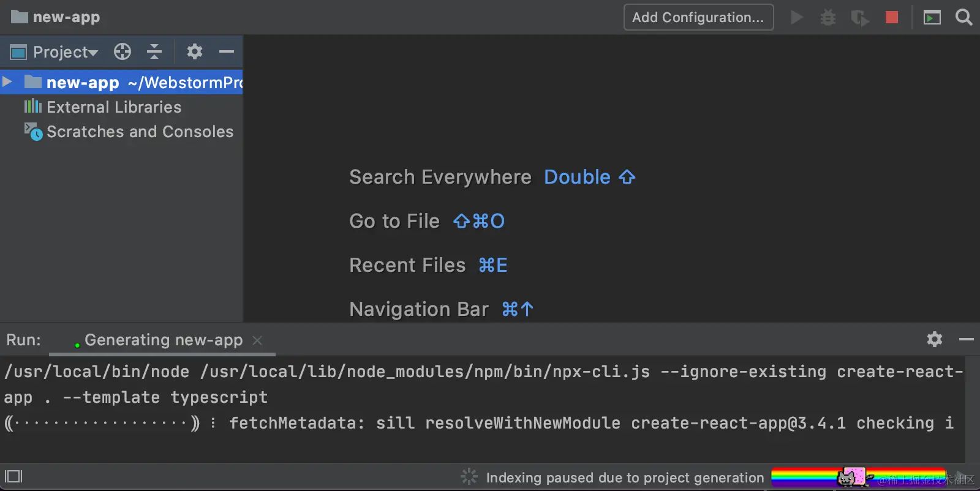Stop the running process with red square
Viewport: 980px width, 491px height.
click(892, 17)
